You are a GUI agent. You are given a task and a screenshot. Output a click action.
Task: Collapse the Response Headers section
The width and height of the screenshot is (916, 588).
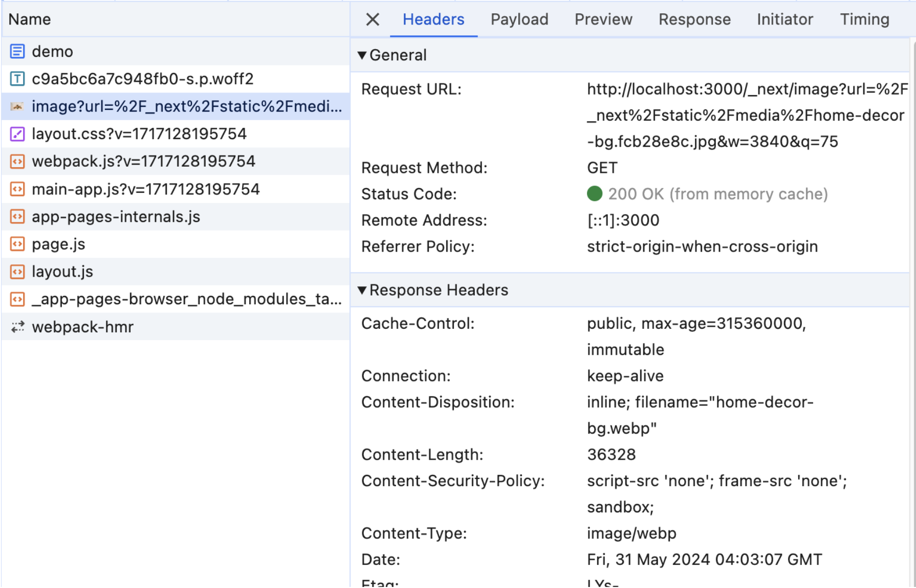click(x=362, y=290)
